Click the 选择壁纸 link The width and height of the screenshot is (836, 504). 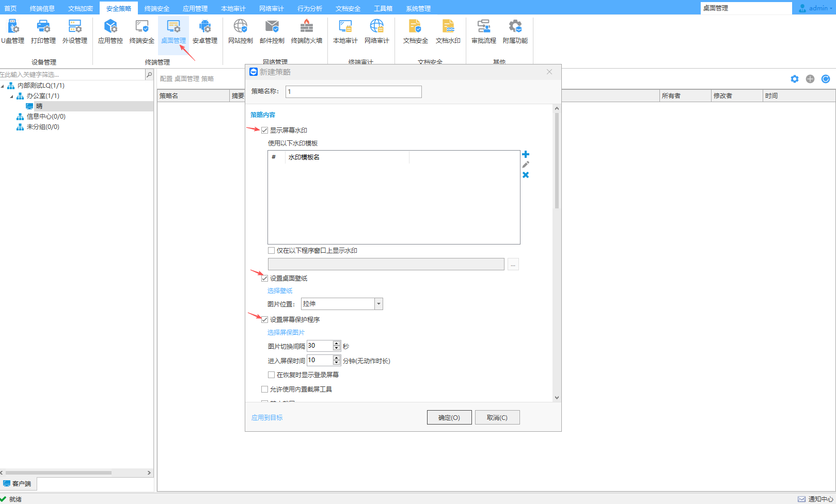click(280, 291)
